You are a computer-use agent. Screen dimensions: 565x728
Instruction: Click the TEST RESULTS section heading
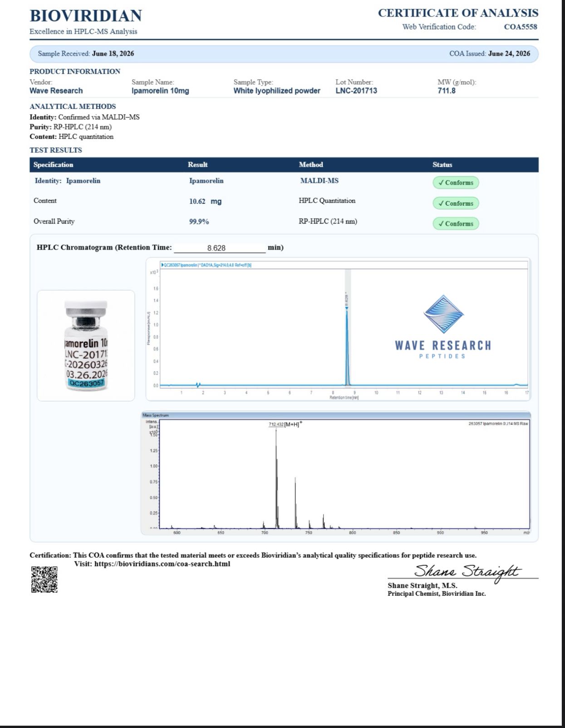click(56, 150)
